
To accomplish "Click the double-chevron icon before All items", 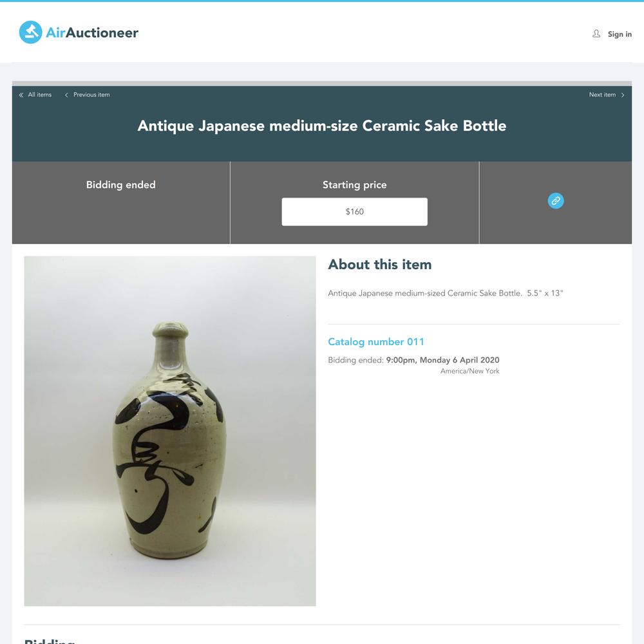I will tap(21, 95).
